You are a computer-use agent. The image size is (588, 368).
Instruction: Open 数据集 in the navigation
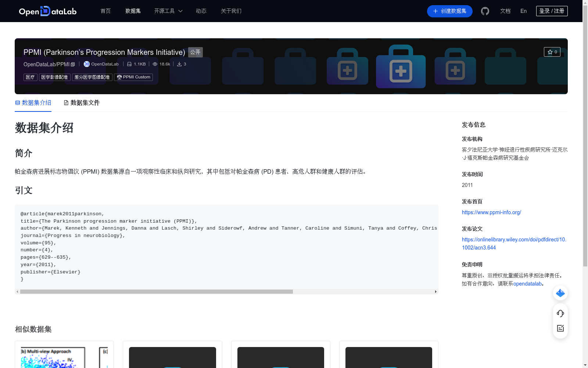click(133, 11)
